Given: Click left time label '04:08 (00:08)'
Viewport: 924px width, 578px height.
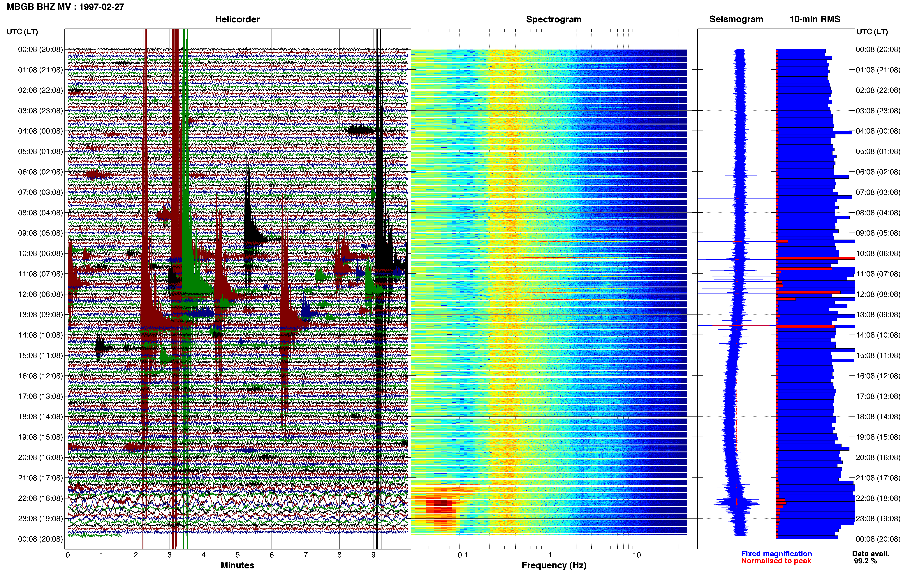Looking at the screenshot, I should [x=41, y=131].
